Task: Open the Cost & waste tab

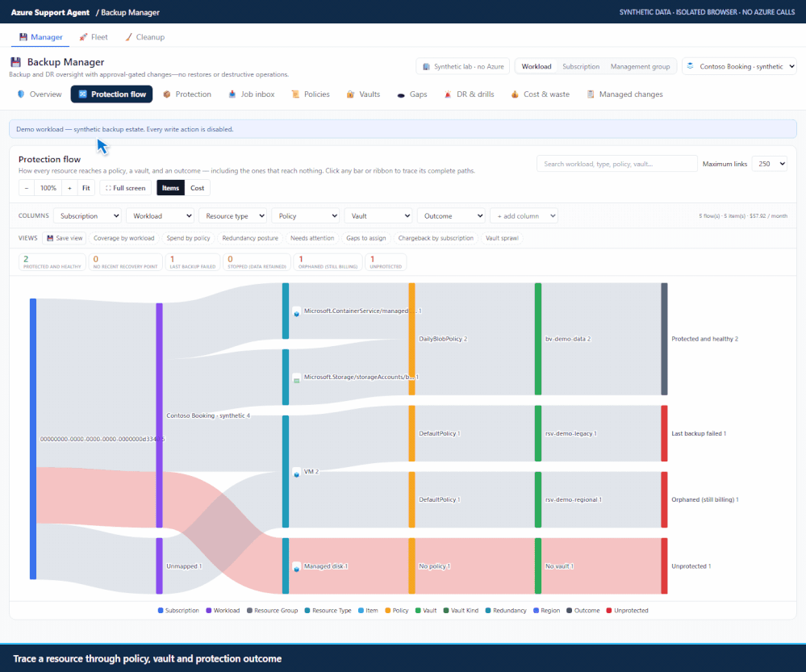Action: point(541,94)
